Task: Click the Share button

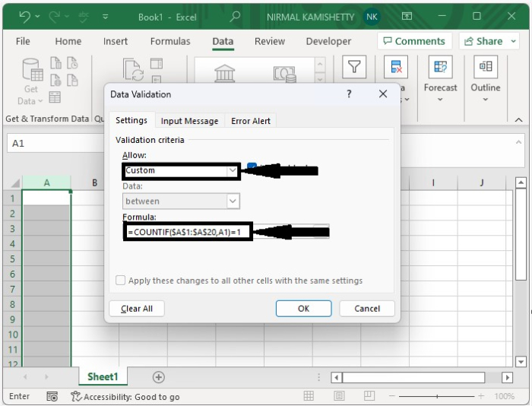Action: tap(483, 41)
